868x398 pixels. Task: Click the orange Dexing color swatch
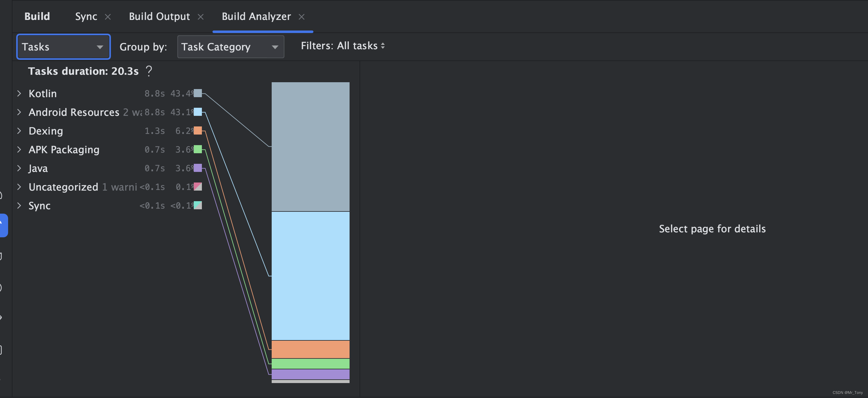pyautogui.click(x=198, y=131)
